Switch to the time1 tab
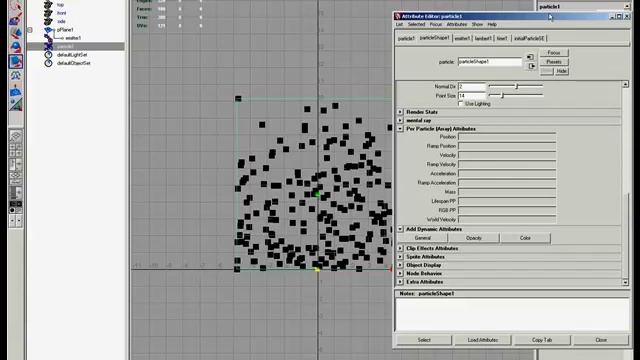Image resolution: width=640 pixels, height=360 pixels. 502,38
